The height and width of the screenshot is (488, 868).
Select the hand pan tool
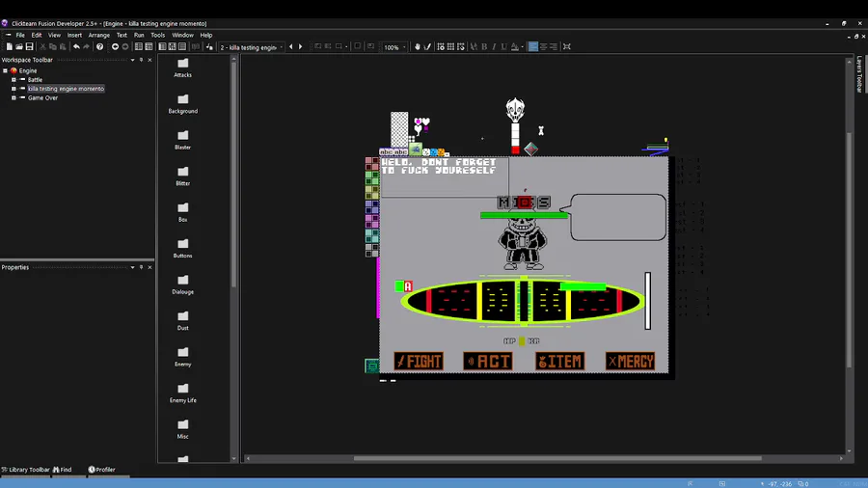[418, 47]
